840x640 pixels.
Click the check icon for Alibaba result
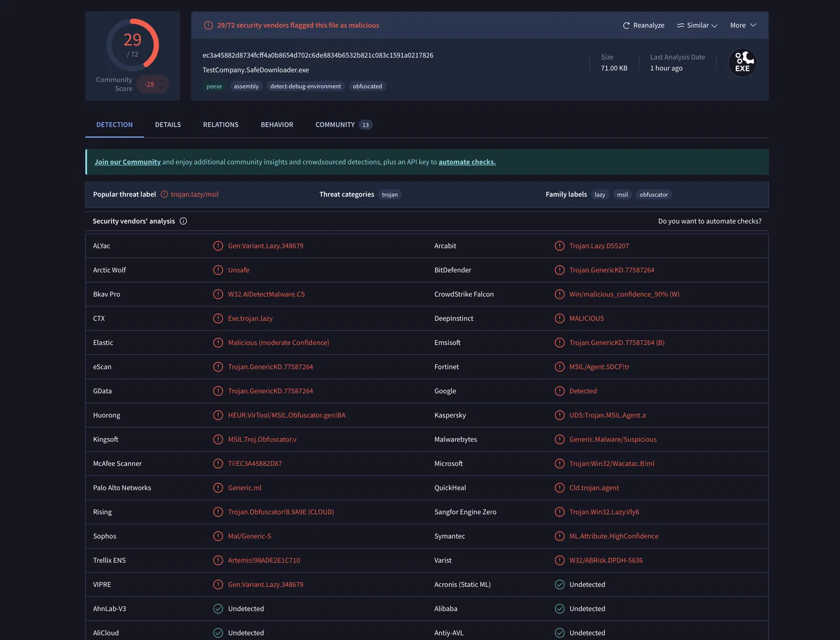click(559, 609)
